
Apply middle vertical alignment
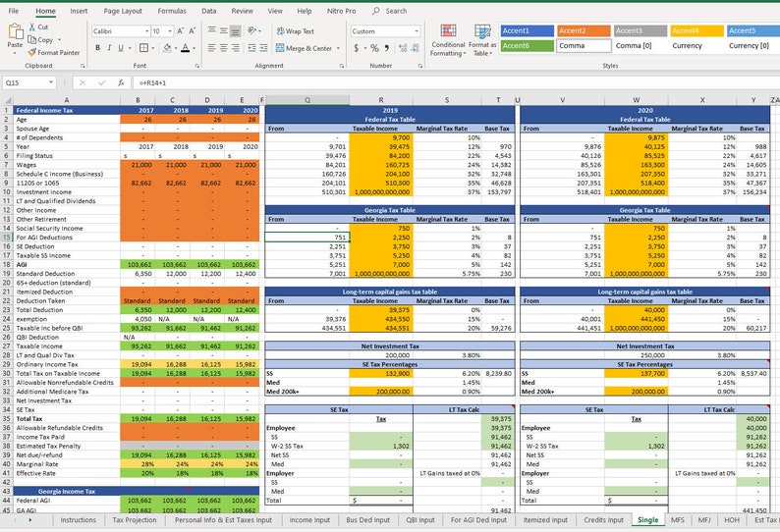[x=223, y=30]
